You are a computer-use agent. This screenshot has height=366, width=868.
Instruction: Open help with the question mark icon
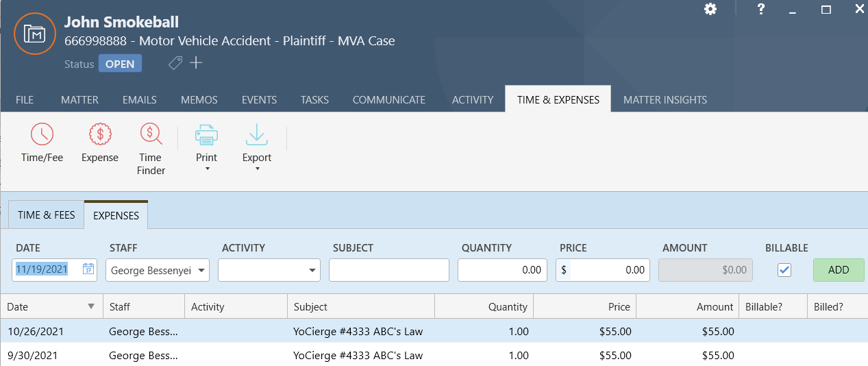(761, 9)
